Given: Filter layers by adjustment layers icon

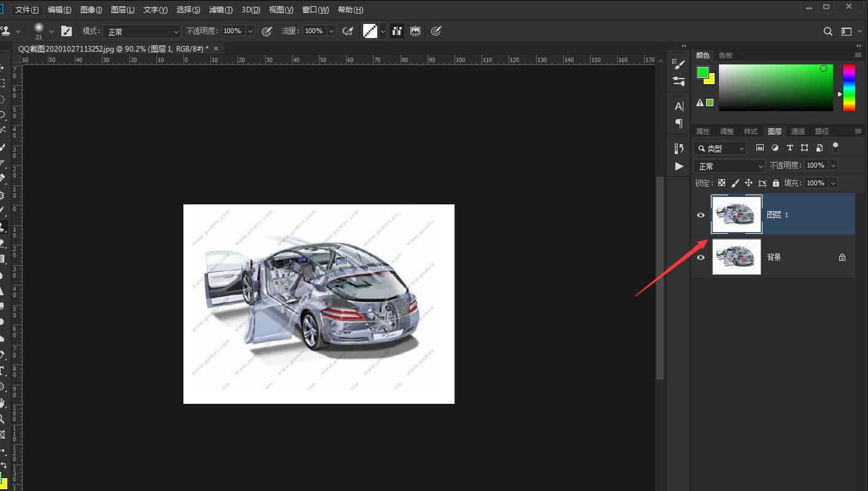Looking at the screenshot, I should (775, 148).
